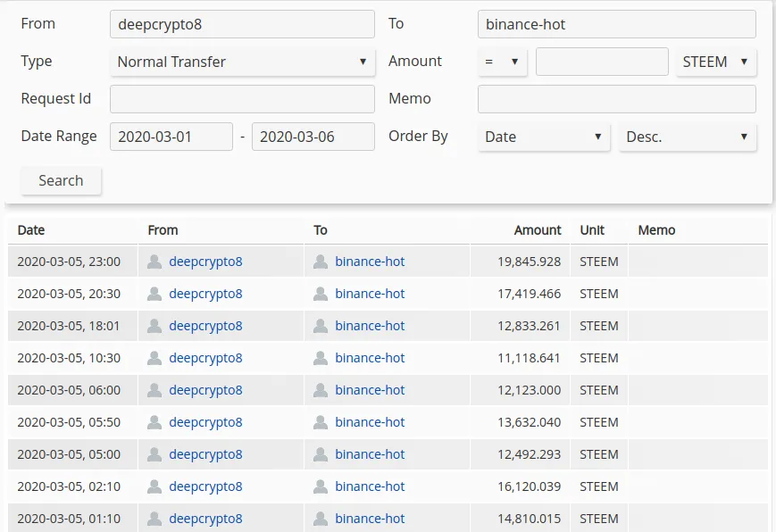Open deepcrypto8 link in the 06:00 row

[205, 390]
